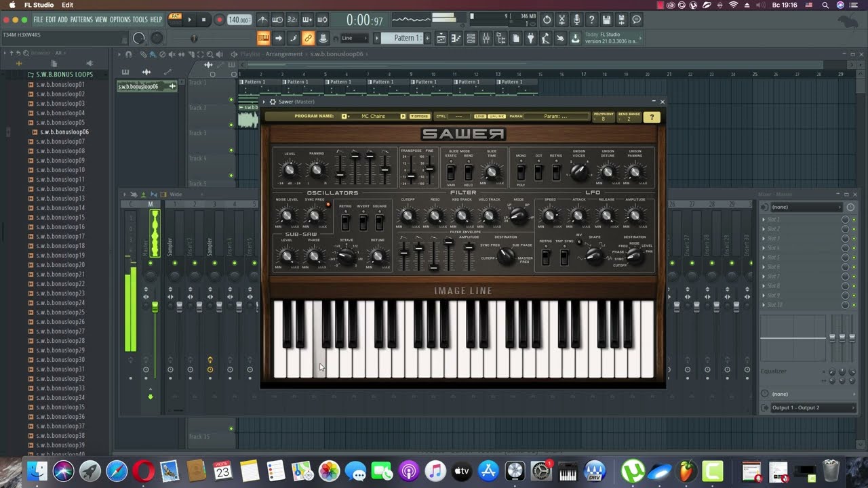Click the Play button in the transport bar
The width and height of the screenshot is (868, 488).
pyautogui.click(x=189, y=20)
